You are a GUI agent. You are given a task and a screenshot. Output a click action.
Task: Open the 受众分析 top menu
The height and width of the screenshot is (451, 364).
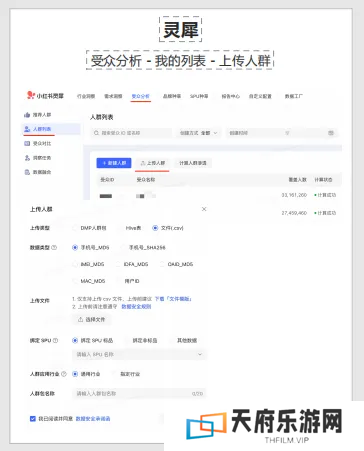pyautogui.click(x=140, y=96)
